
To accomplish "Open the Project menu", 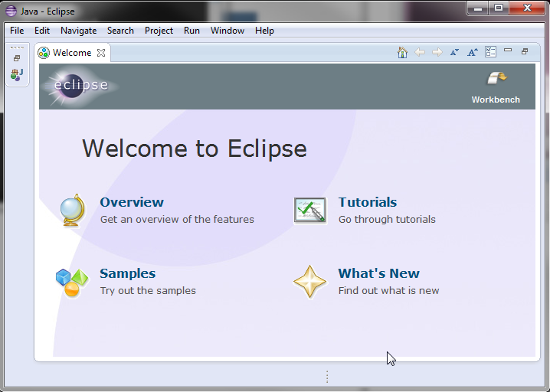I will [159, 31].
